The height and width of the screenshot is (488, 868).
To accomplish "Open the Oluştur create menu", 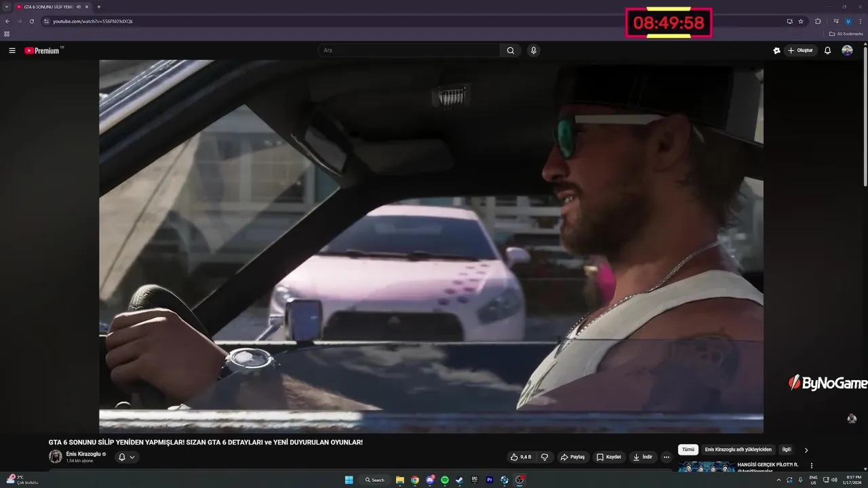I will [x=800, y=50].
